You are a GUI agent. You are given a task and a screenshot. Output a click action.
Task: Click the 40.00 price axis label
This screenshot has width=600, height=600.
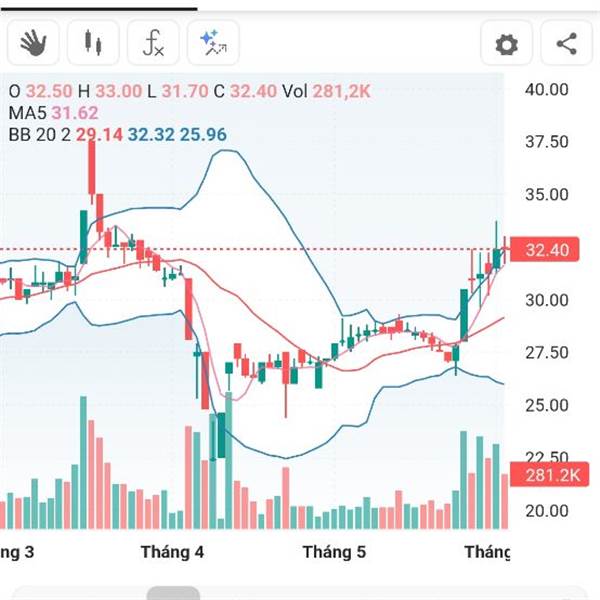(547, 90)
